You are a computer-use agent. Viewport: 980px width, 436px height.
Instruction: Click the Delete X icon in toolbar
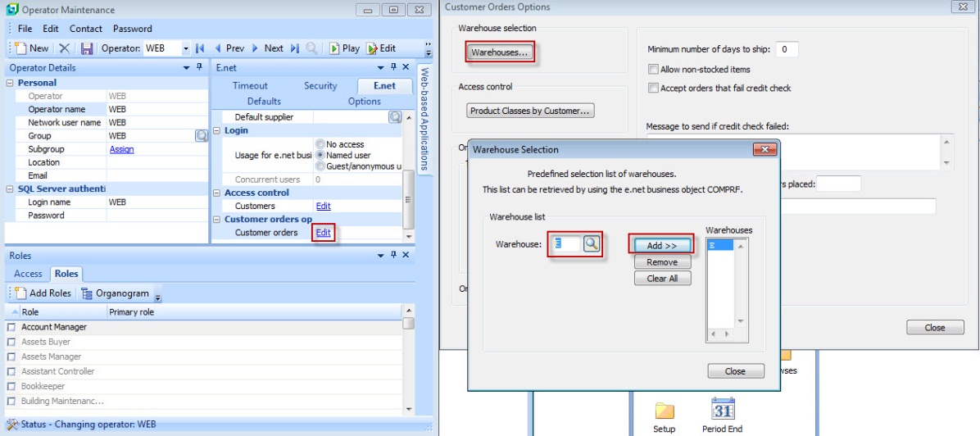pos(65,48)
